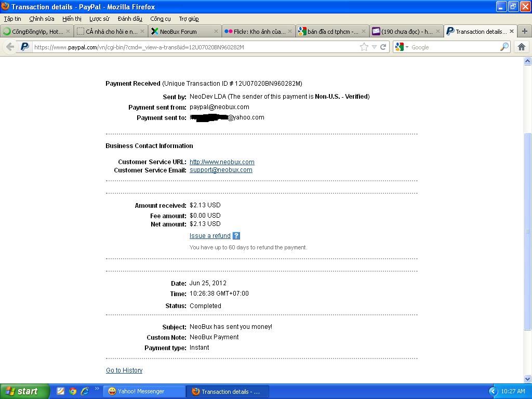Open a new tab with the plus button
Image resolution: width=532 pixels, height=399 pixels.
pyautogui.click(x=525, y=31)
